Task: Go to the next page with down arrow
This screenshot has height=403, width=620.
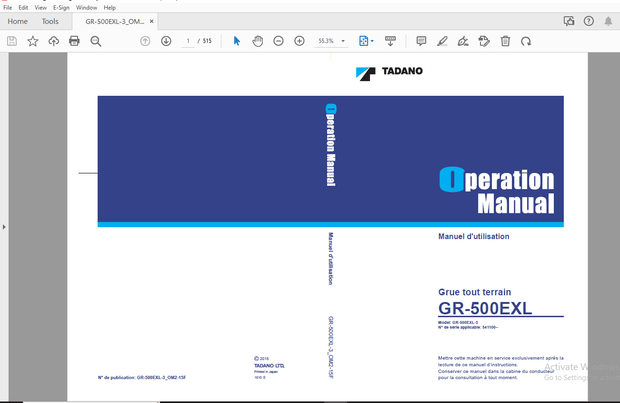Action: click(166, 41)
